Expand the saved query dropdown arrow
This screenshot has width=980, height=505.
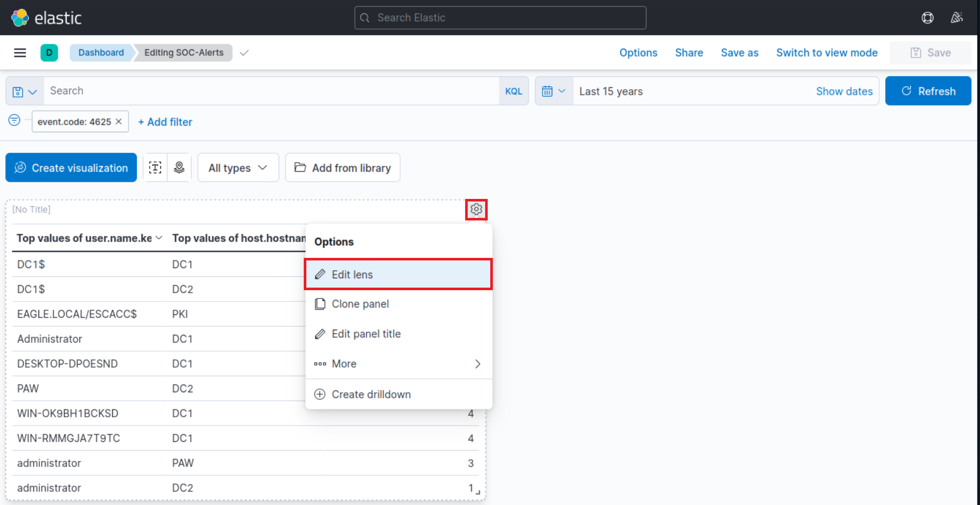tap(33, 91)
